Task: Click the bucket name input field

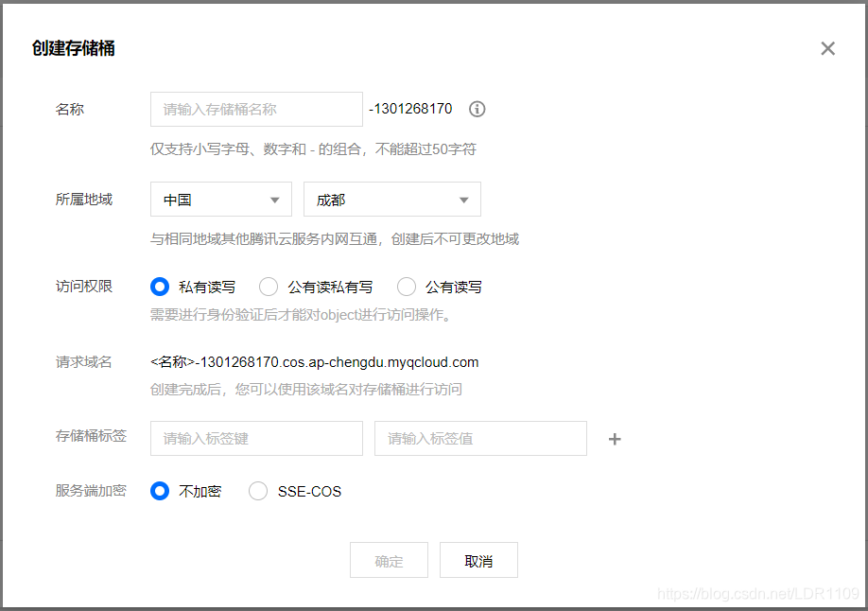Action: tap(255, 109)
